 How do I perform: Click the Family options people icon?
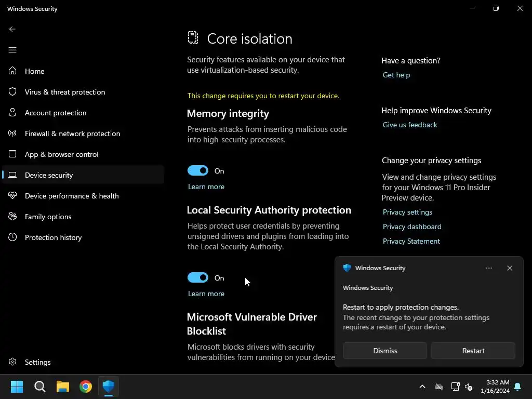point(12,216)
